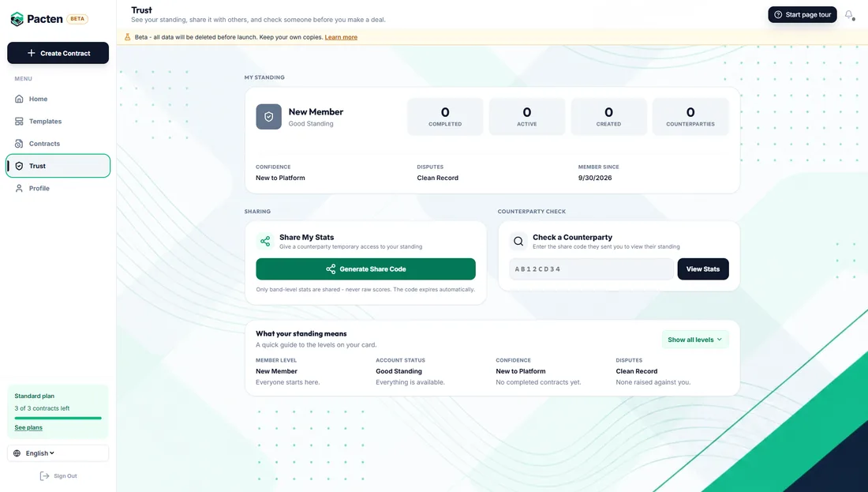Image resolution: width=868 pixels, height=492 pixels.
Task: Click the BETA badge beside Pacten
Action: 77,19
